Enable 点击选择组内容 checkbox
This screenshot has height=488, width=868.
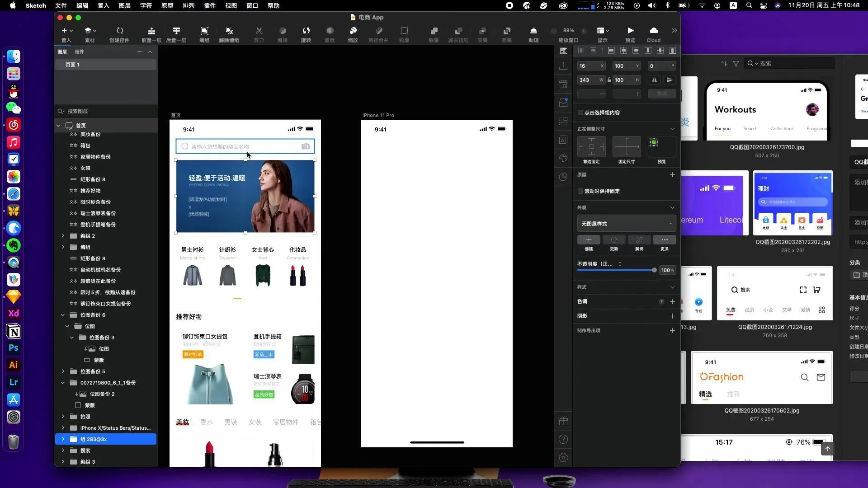[580, 113]
